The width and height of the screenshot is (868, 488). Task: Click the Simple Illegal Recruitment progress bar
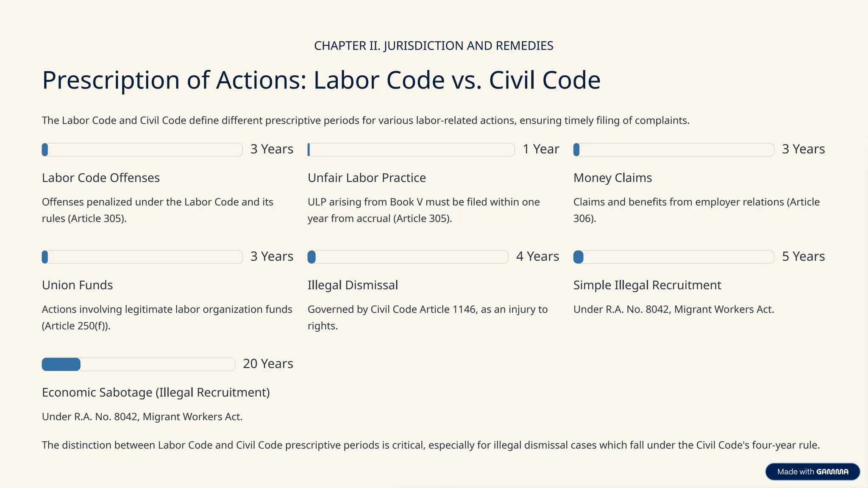point(673,257)
